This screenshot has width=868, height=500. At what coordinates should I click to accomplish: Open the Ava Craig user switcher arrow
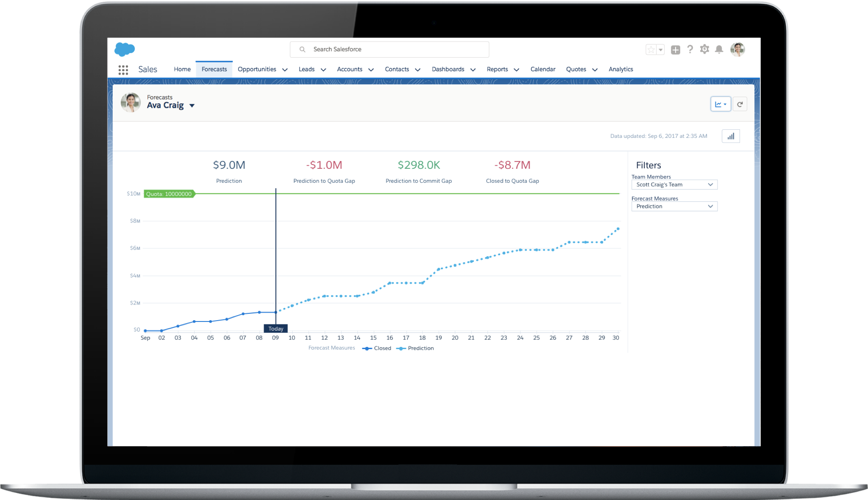[x=192, y=106]
